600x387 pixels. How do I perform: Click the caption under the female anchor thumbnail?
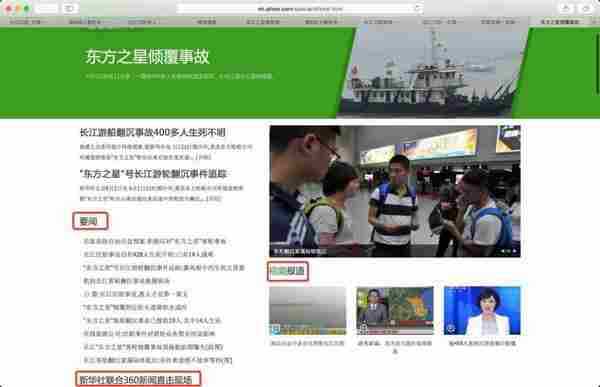click(x=482, y=343)
